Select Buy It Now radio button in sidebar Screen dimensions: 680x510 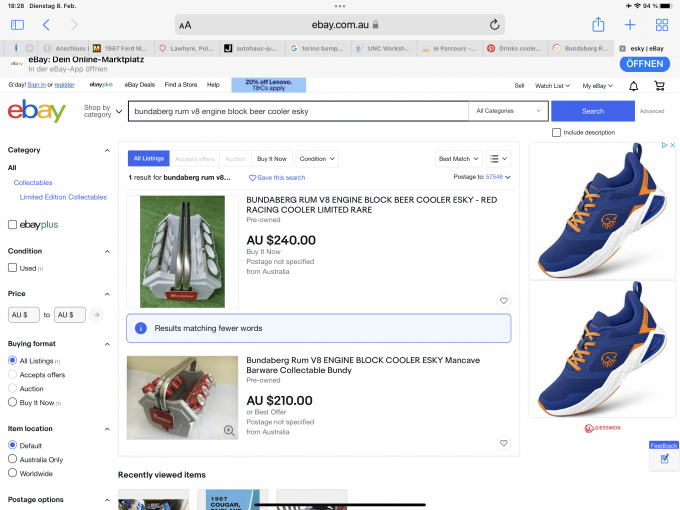coord(13,402)
